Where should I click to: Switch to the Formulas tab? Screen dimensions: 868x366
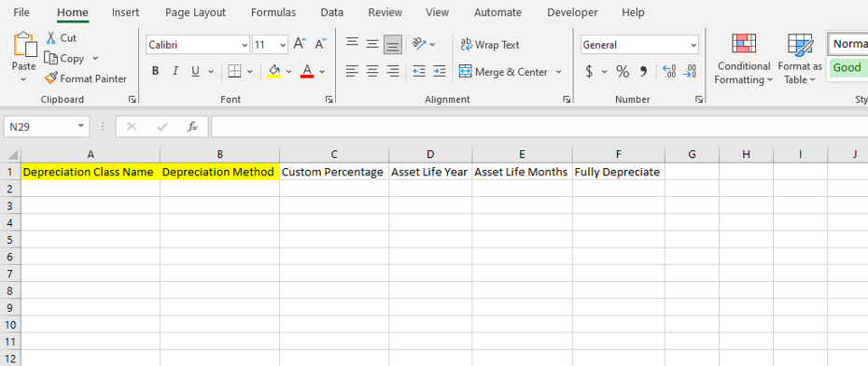[x=273, y=12]
